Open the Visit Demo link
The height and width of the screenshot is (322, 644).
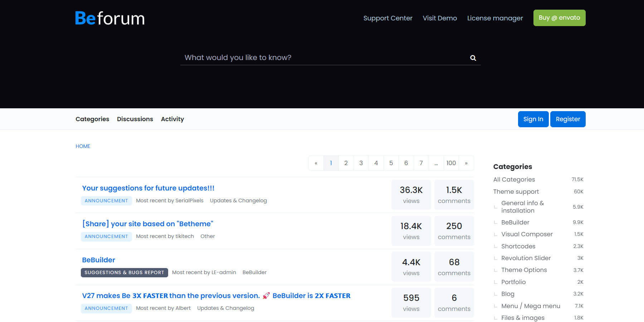440,18
